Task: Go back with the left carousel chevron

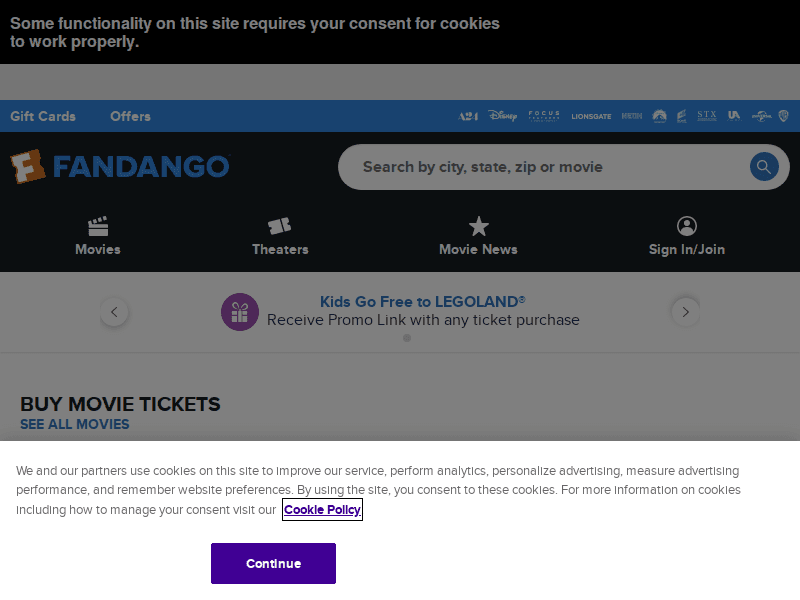Action: click(x=115, y=311)
